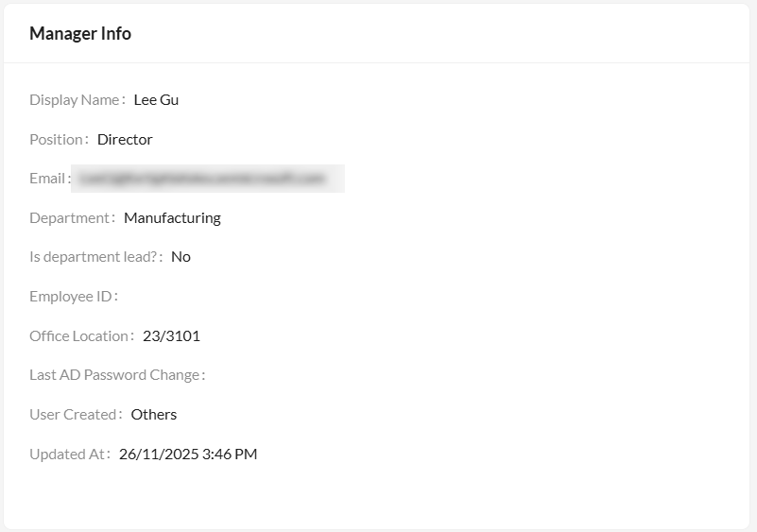Click the Position field label

(57, 140)
